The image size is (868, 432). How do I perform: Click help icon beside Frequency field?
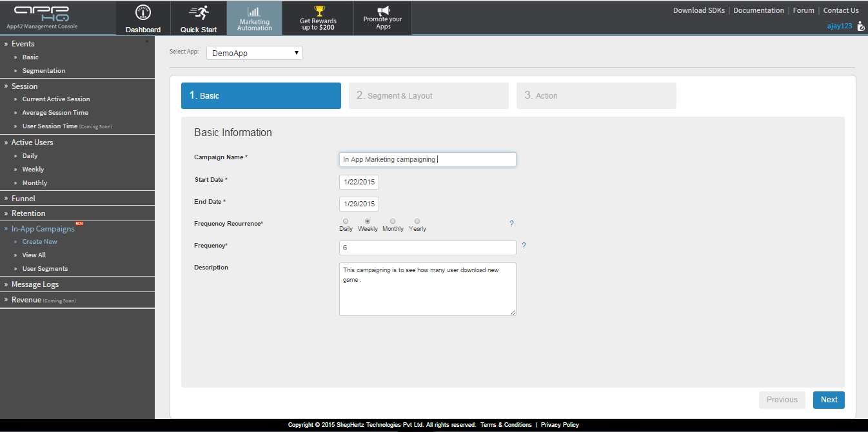pyautogui.click(x=524, y=246)
